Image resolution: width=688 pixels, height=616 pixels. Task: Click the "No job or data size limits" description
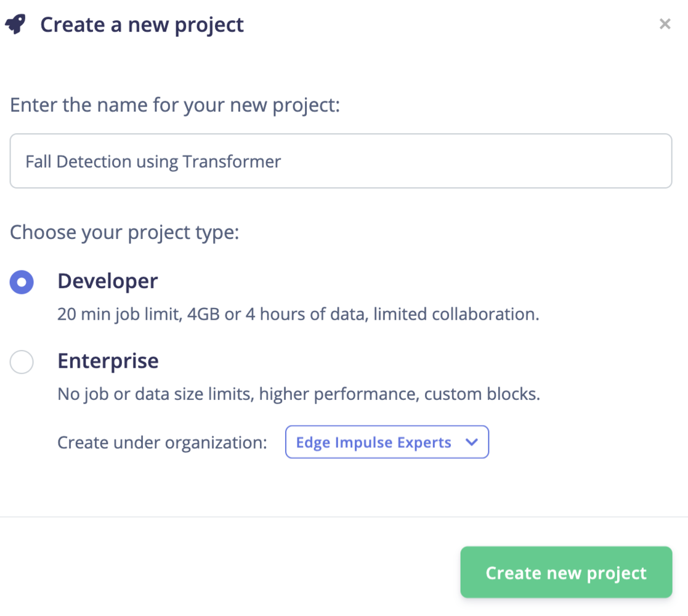298,394
